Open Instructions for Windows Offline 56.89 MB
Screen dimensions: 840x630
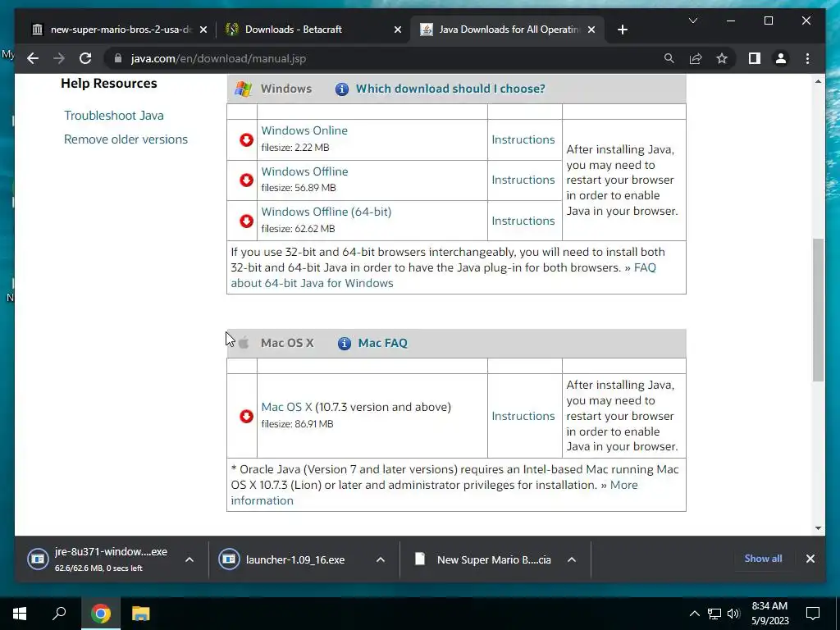pyautogui.click(x=523, y=180)
